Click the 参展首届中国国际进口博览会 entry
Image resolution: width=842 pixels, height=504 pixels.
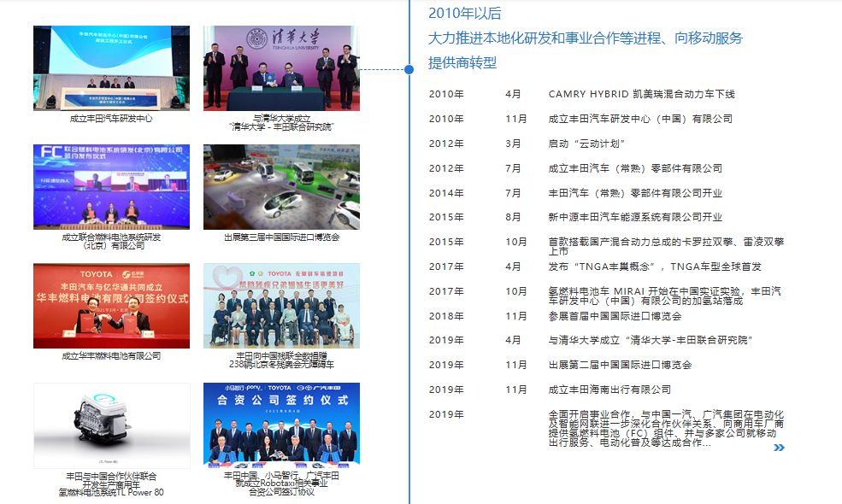(x=615, y=316)
